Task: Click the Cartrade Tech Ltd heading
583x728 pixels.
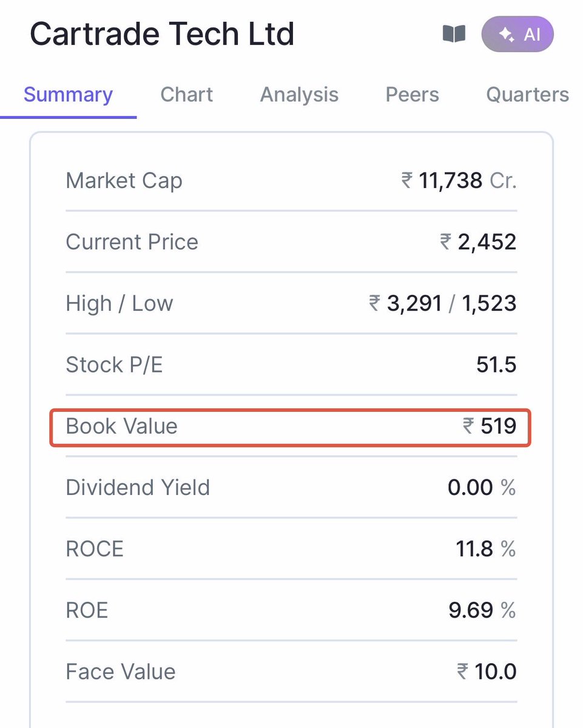Action: [162, 34]
